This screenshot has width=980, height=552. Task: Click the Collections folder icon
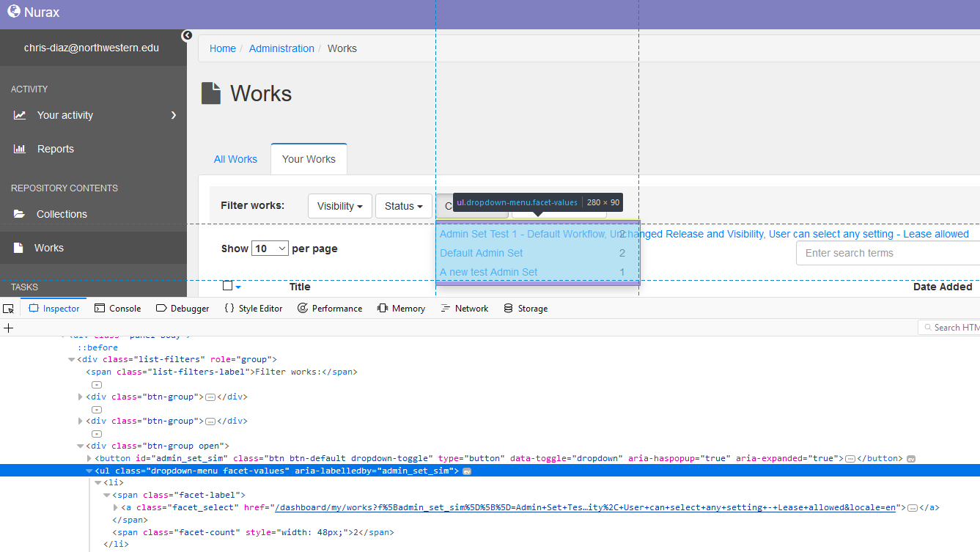click(19, 214)
